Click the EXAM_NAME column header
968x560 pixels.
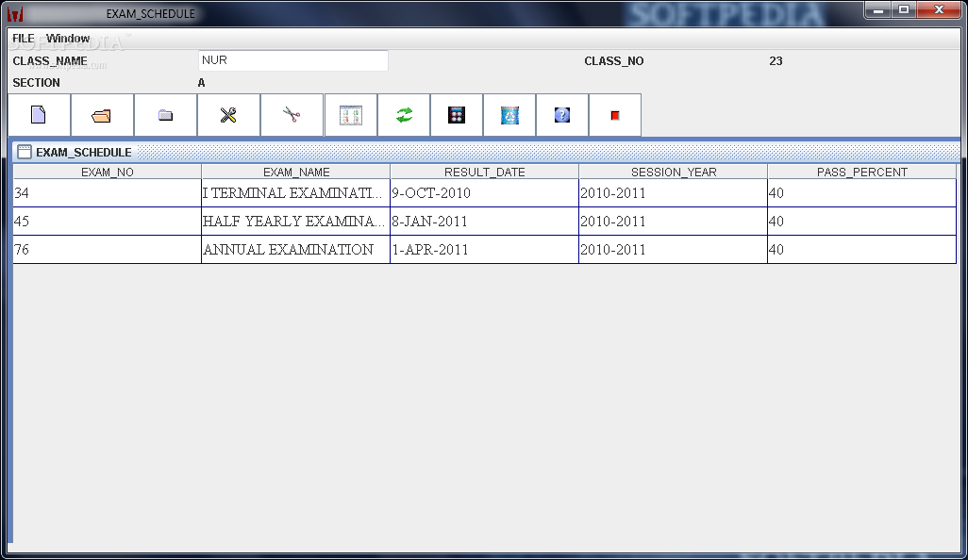(x=295, y=173)
